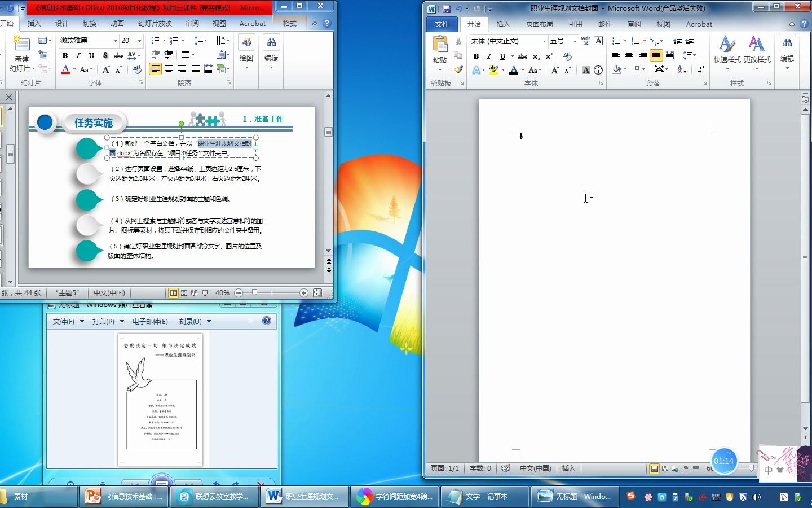This screenshot has width=812, height=508.
Task: Switch to PowerPoint 切换 Transitions tab
Action: (90, 24)
